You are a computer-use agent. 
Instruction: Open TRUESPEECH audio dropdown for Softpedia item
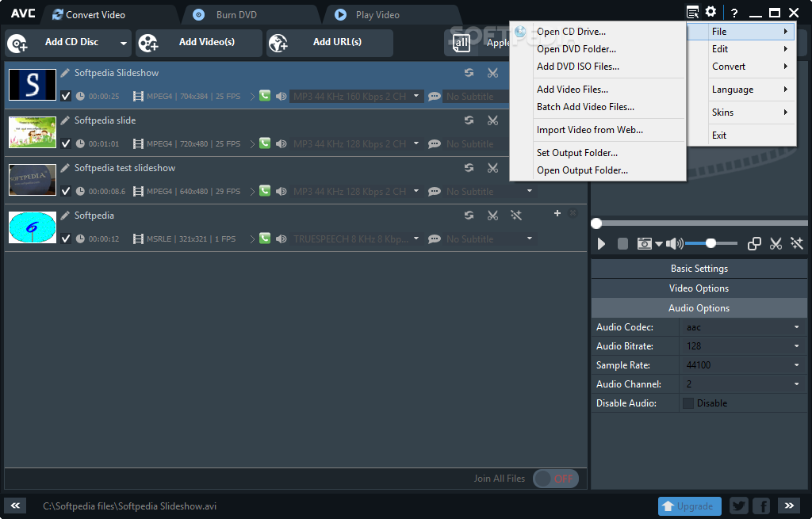pyautogui.click(x=416, y=239)
